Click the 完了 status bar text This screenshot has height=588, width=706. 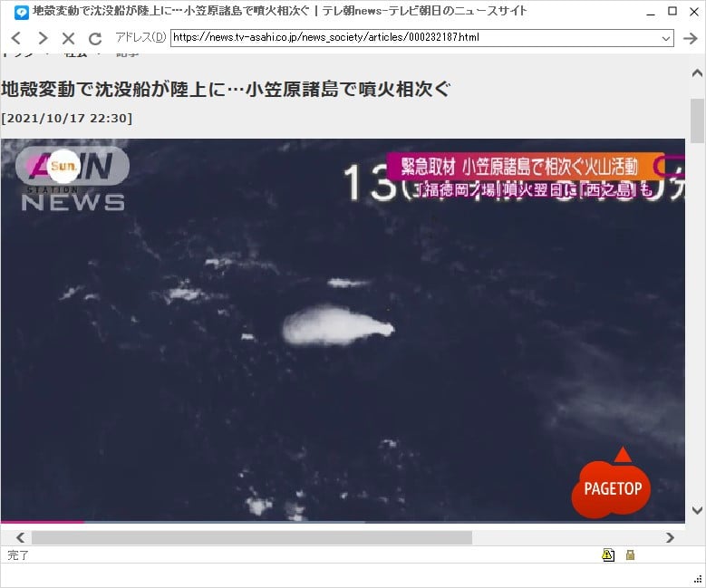tap(18, 555)
